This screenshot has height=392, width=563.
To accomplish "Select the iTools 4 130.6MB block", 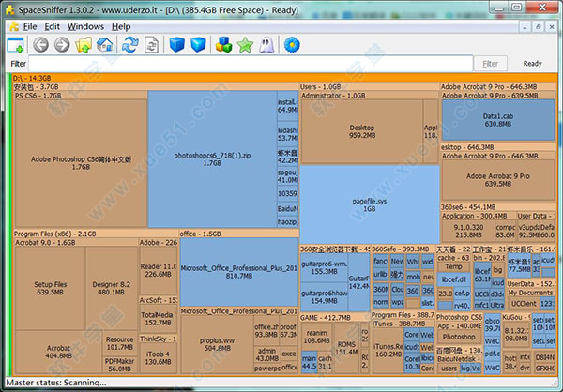I will coord(158,358).
